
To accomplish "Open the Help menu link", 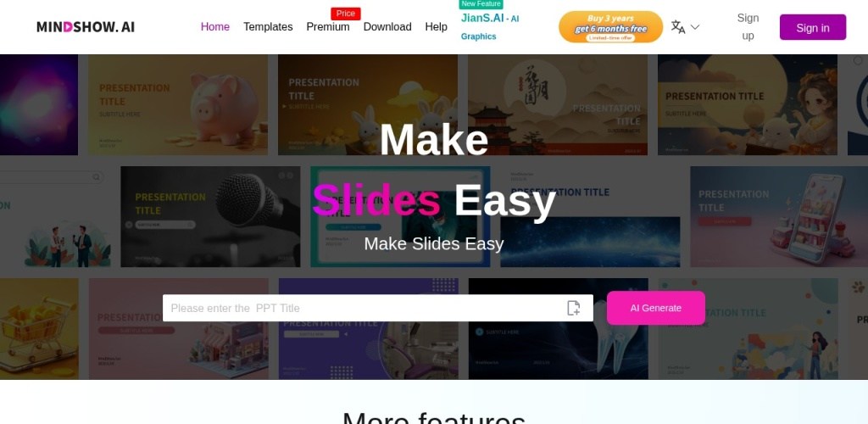I will [x=436, y=26].
